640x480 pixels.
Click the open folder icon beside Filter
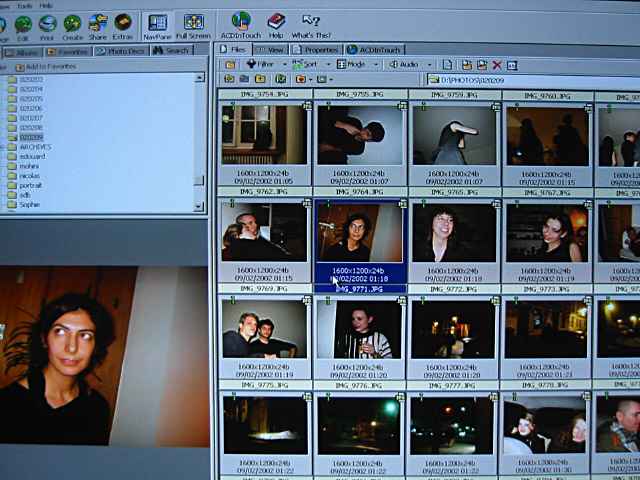[x=231, y=64]
